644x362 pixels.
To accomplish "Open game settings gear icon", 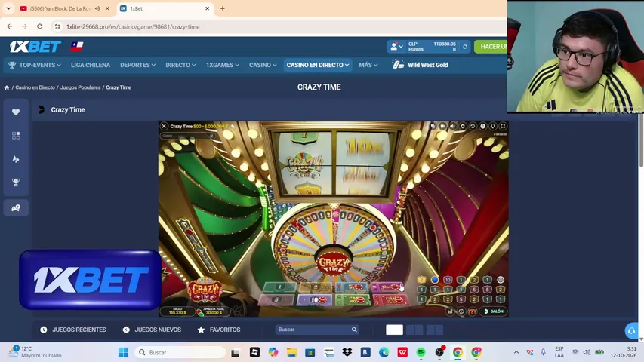I will pos(463,127).
